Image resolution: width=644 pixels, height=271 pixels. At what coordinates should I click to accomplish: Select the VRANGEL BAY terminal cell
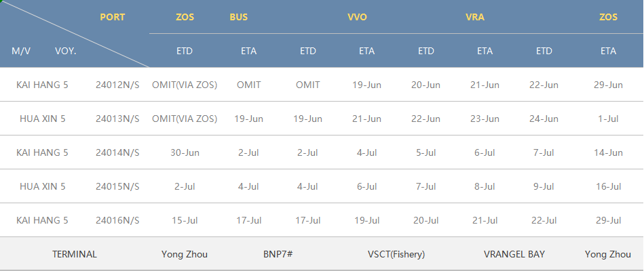[x=514, y=254]
